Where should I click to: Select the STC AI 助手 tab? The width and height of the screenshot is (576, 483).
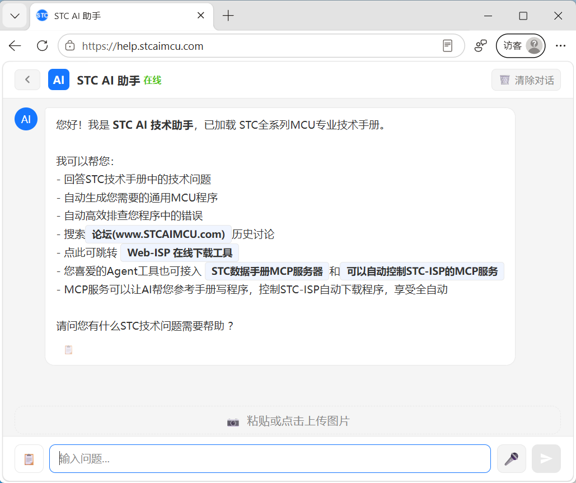121,16
